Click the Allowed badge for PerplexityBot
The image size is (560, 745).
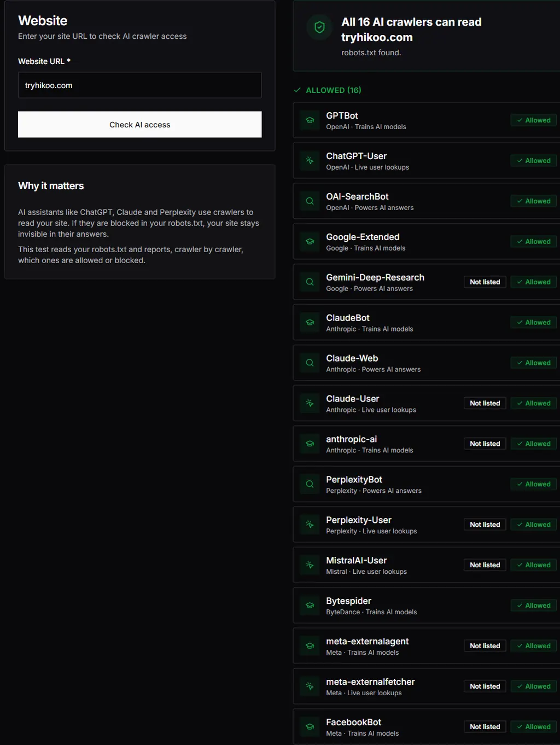(x=534, y=485)
